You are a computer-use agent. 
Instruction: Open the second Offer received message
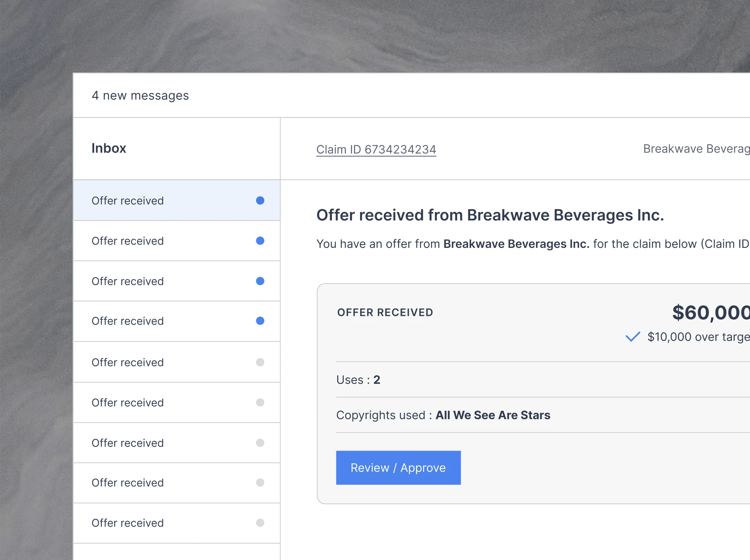[x=177, y=241]
